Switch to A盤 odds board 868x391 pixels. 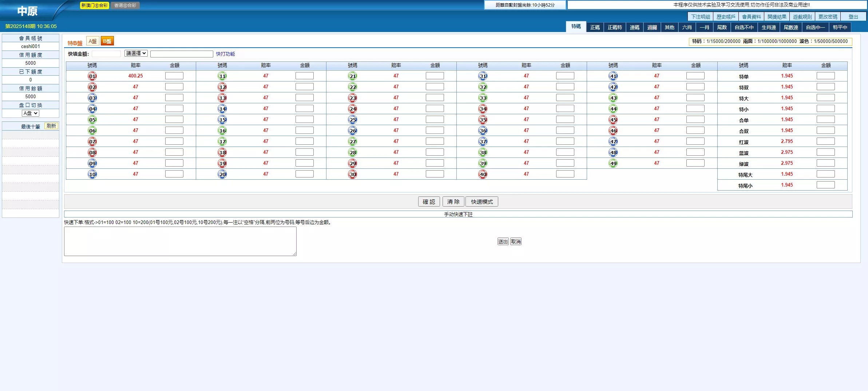coord(93,41)
